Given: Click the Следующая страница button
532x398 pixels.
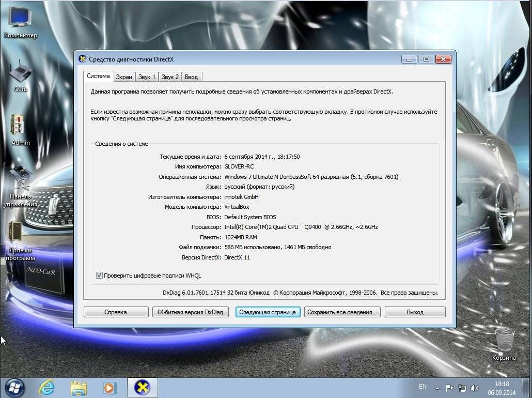Looking at the screenshot, I should (268, 312).
